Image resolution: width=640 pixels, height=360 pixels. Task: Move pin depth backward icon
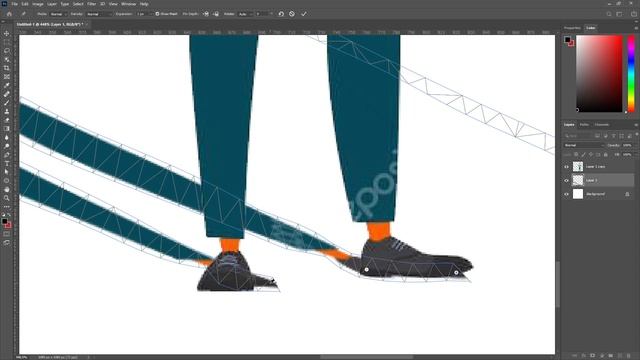[216, 14]
